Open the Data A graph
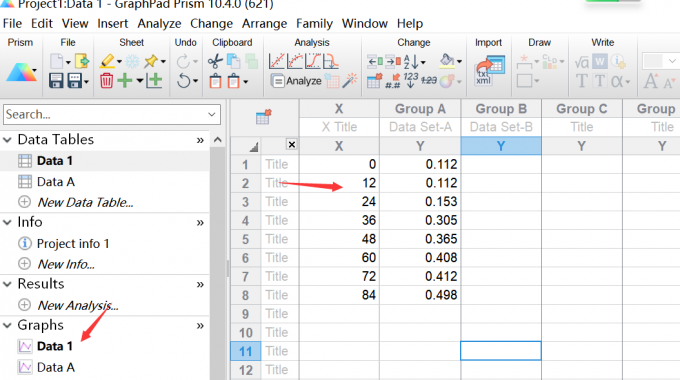Image resolution: width=680 pixels, height=380 pixels. point(56,367)
